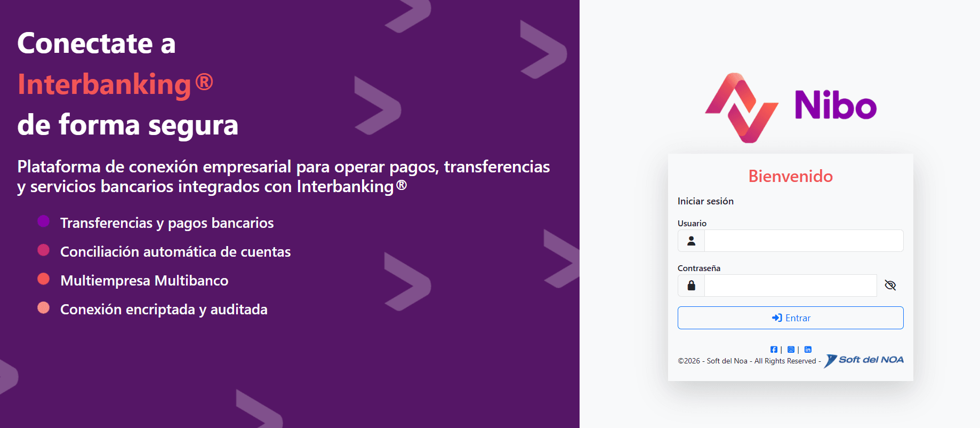
Task: Click the "Iniciar sesión" text
Action: point(705,201)
